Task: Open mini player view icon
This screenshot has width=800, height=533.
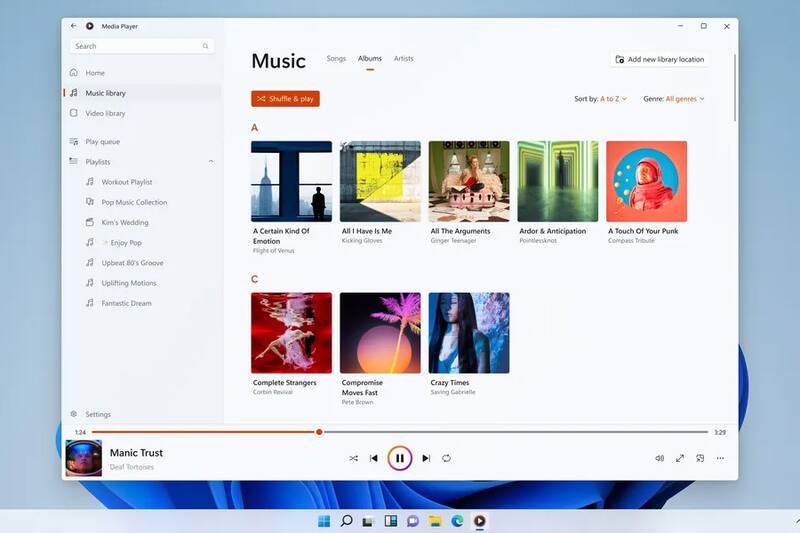Action: (x=700, y=458)
